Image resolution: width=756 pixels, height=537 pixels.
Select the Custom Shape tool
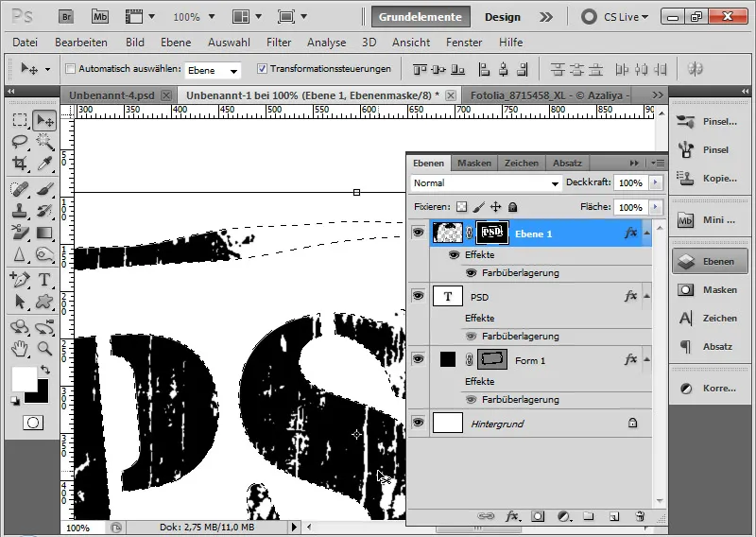(44, 302)
